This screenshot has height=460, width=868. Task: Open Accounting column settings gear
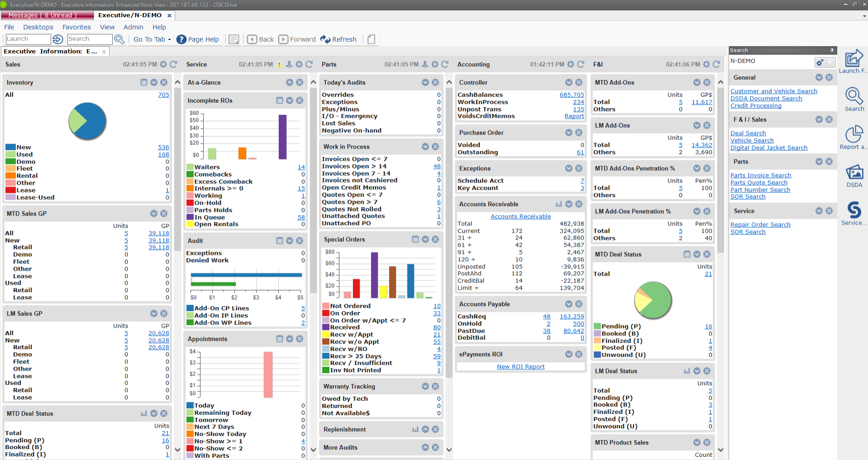point(571,64)
